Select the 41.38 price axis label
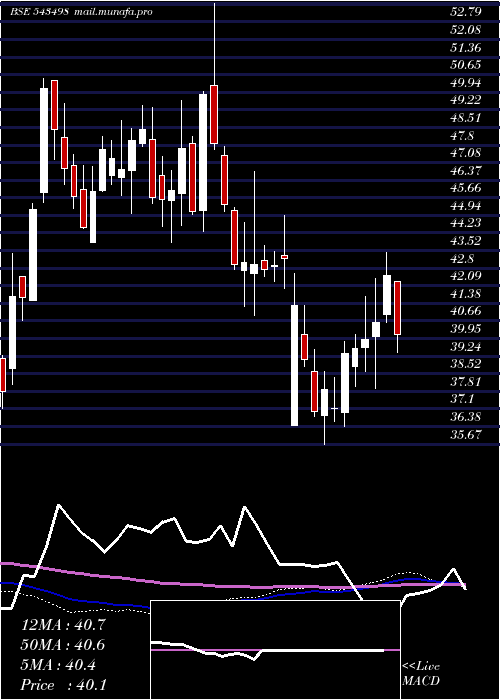Viewport: 500px width, 700px height. point(466,293)
